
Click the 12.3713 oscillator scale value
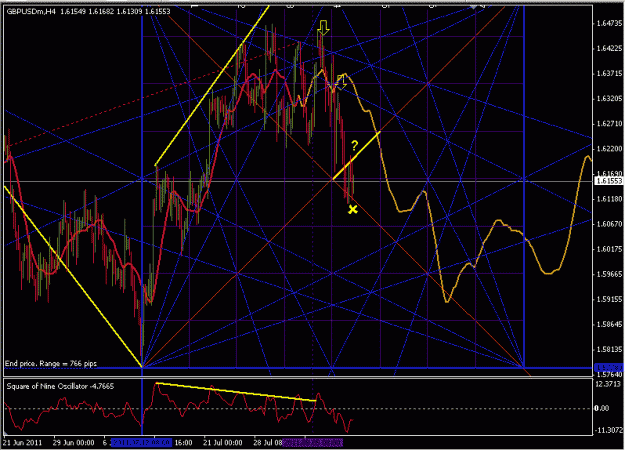click(x=608, y=384)
